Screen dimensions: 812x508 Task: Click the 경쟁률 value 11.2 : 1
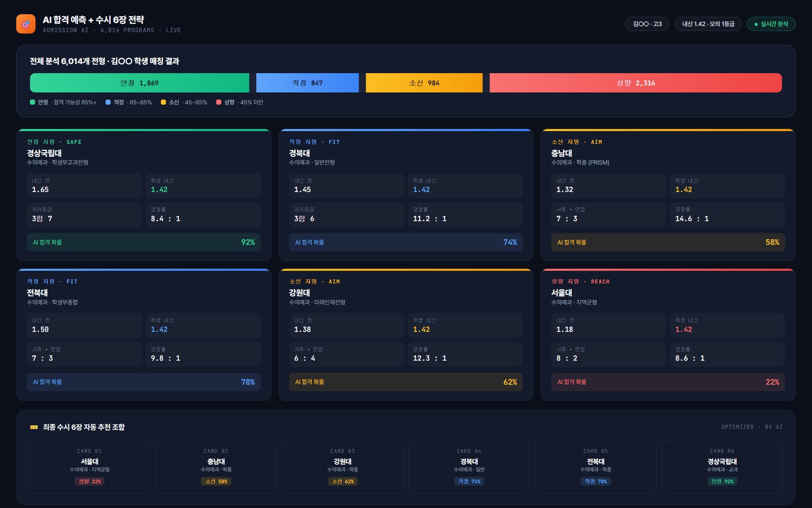430,218
